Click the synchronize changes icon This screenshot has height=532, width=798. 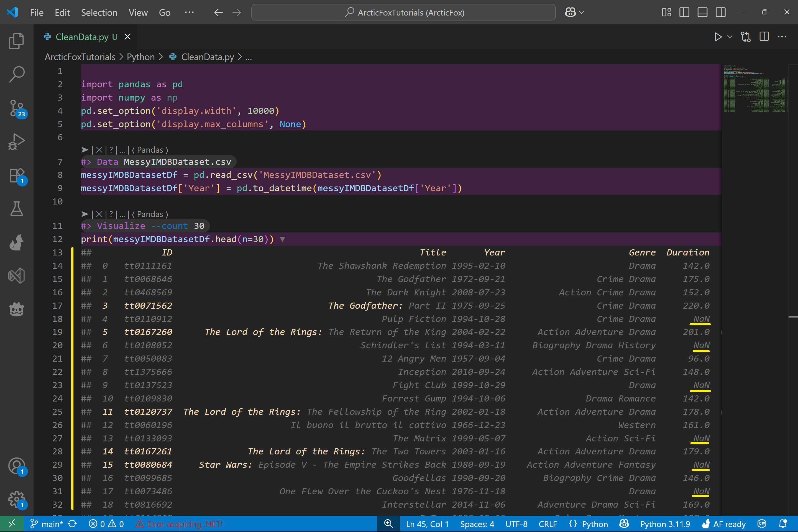coord(72,524)
